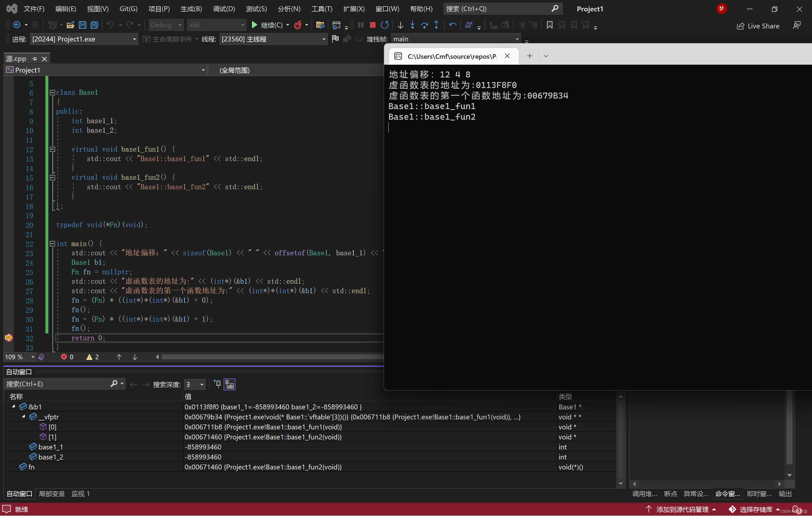812x516 pixels.
Task: Click the Step Into icon
Action: coord(412,25)
